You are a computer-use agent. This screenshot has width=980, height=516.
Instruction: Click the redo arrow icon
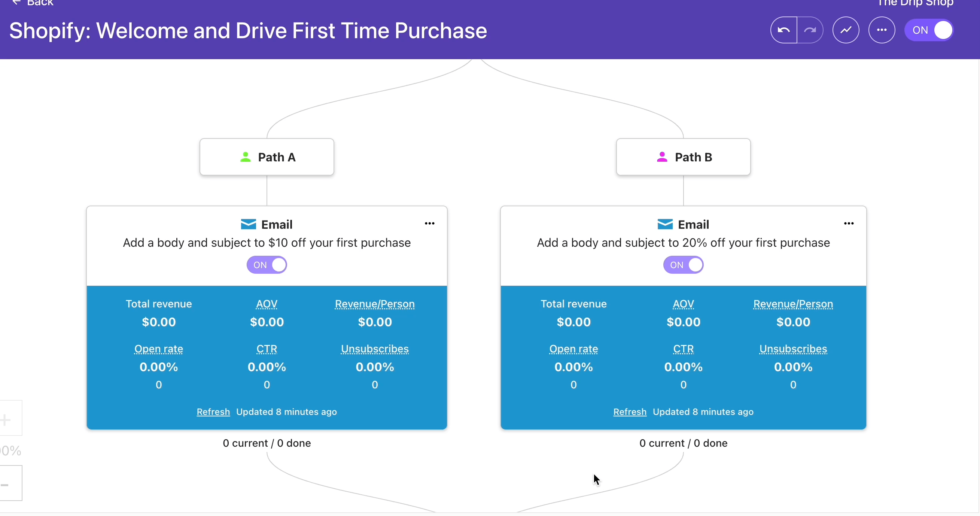point(810,30)
